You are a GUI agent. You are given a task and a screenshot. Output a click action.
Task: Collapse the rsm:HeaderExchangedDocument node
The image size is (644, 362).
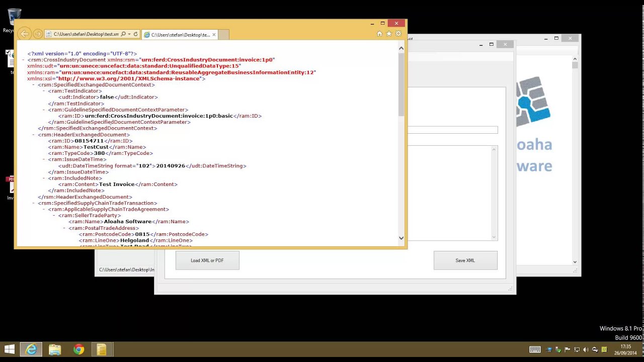(34, 135)
